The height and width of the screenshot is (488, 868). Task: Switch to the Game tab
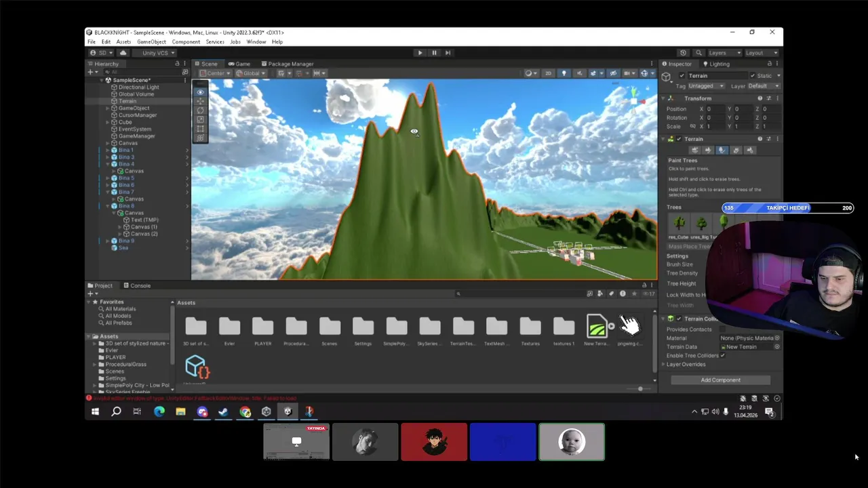pos(239,64)
